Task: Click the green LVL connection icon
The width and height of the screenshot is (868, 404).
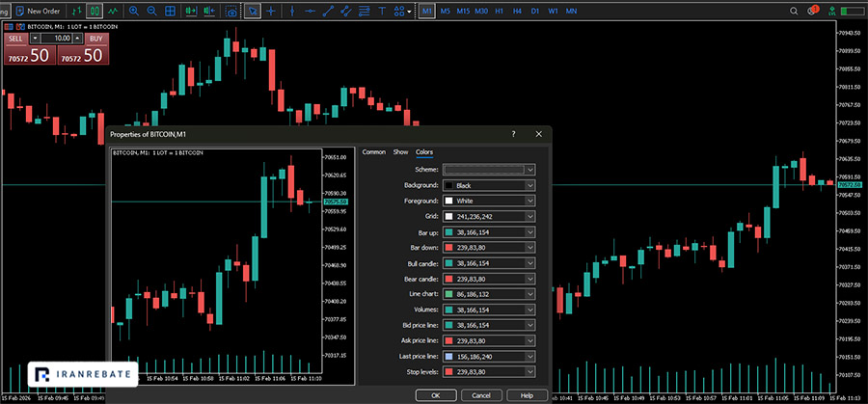Action: click(831, 11)
